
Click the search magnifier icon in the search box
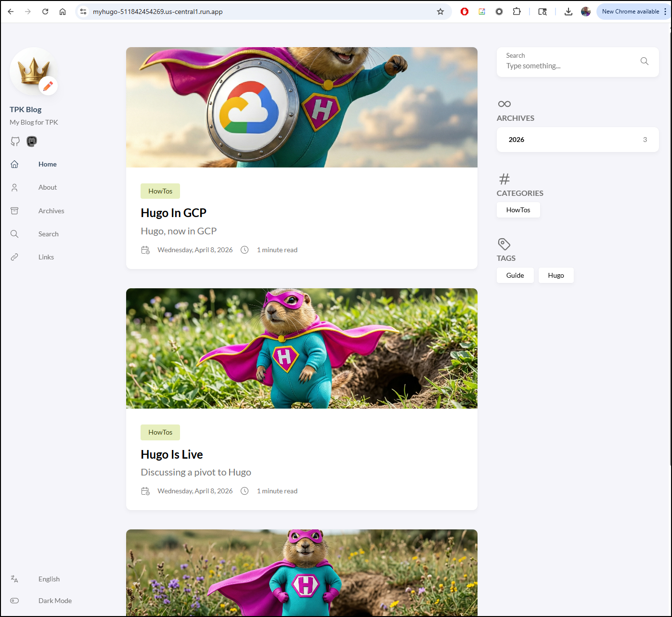(x=644, y=61)
